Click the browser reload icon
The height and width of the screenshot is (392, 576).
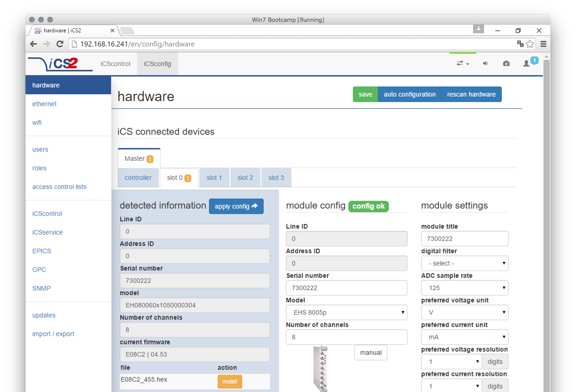60,44
